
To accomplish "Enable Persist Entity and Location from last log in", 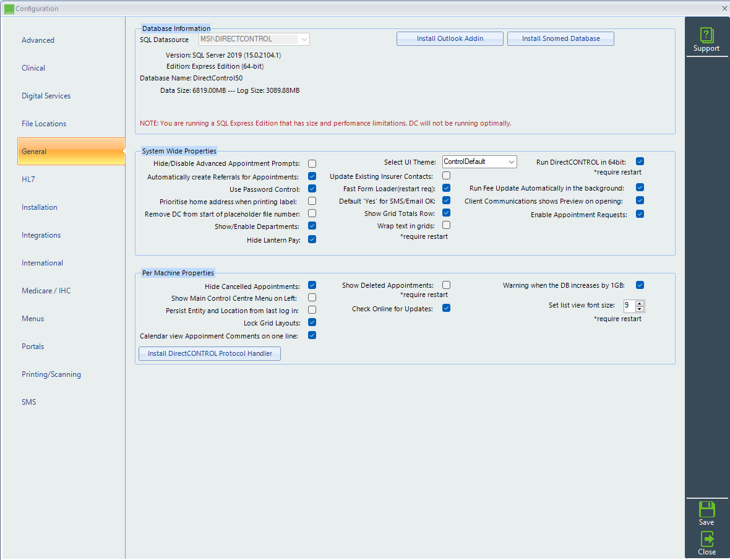I will tap(312, 310).
